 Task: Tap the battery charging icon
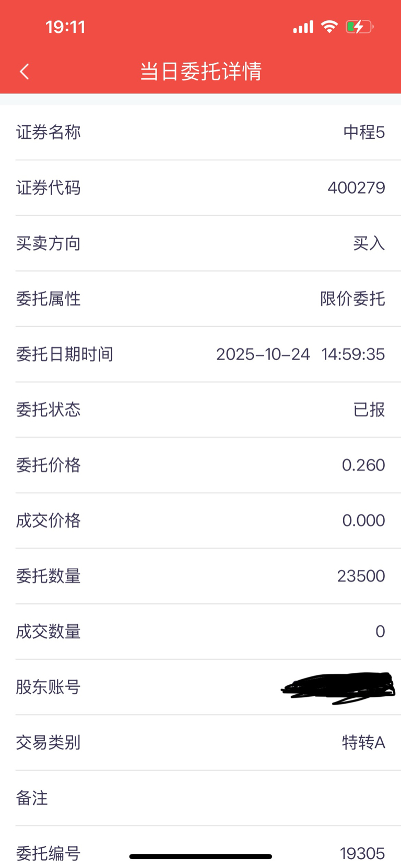point(360,27)
